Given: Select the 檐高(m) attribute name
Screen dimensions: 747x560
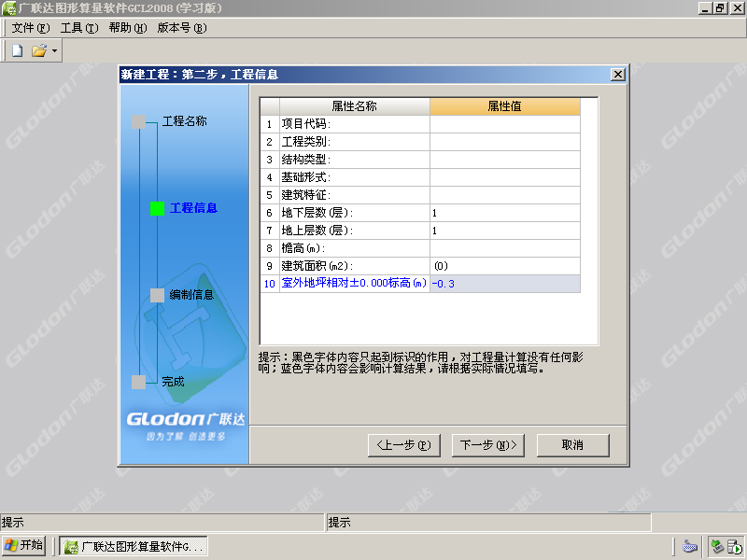Looking at the screenshot, I should click(x=355, y=248).
